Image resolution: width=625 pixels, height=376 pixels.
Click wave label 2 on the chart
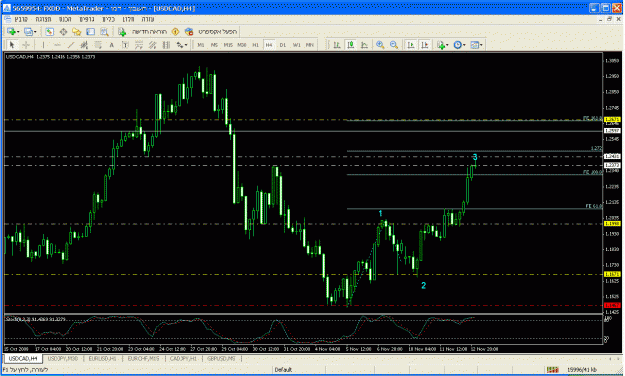coord(423,285)
